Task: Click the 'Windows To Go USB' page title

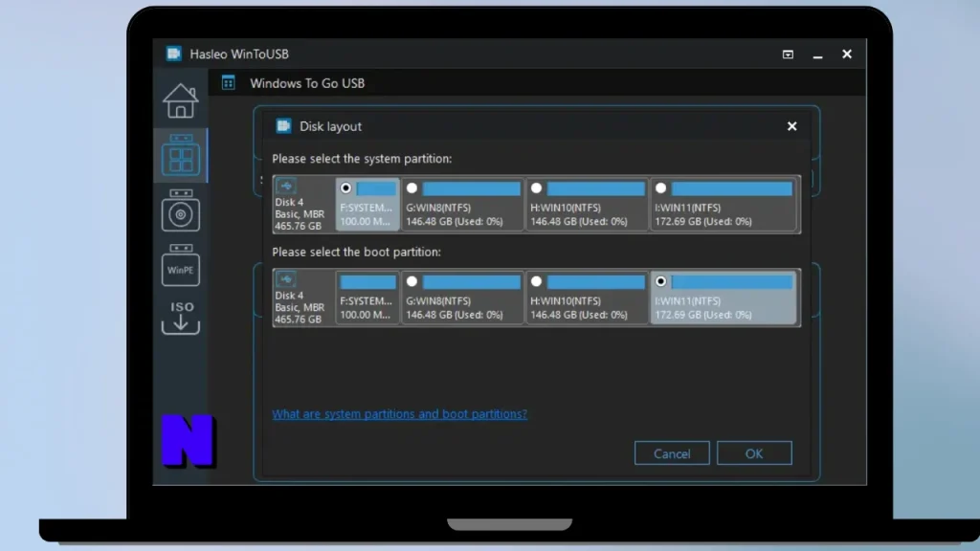Action: click(x=307, y=83)
